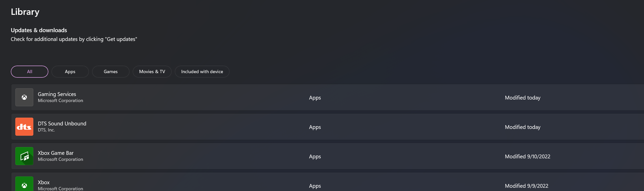644x191 pixels.
Task: Open the Gaming Services title
Action: click(x=57, y=94)
